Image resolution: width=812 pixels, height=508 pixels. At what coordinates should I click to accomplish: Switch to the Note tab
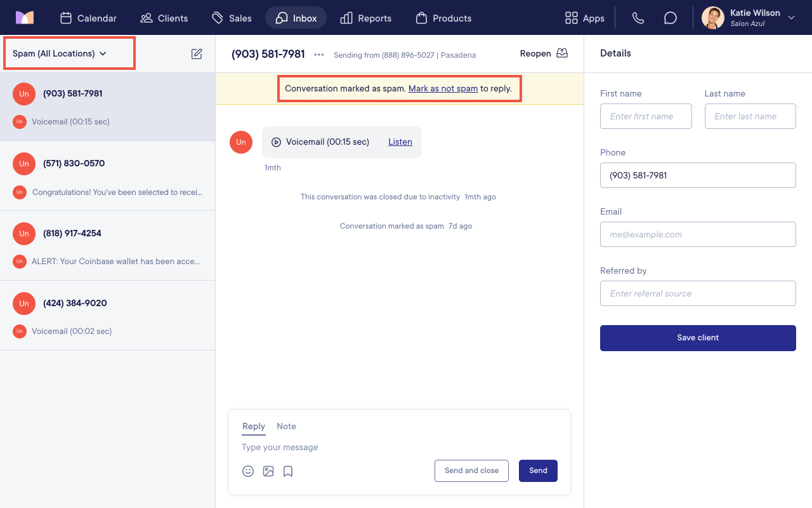click(x=286, y=426)
